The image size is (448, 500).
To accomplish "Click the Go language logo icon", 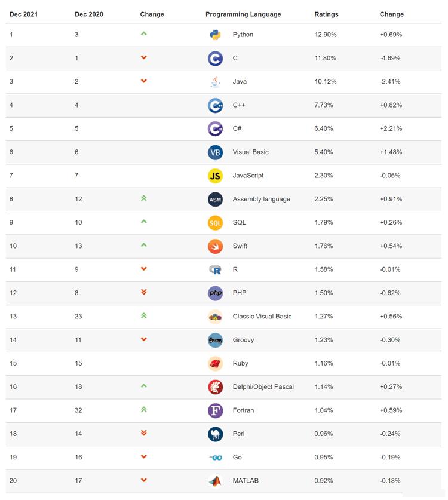I will [215, 458].
